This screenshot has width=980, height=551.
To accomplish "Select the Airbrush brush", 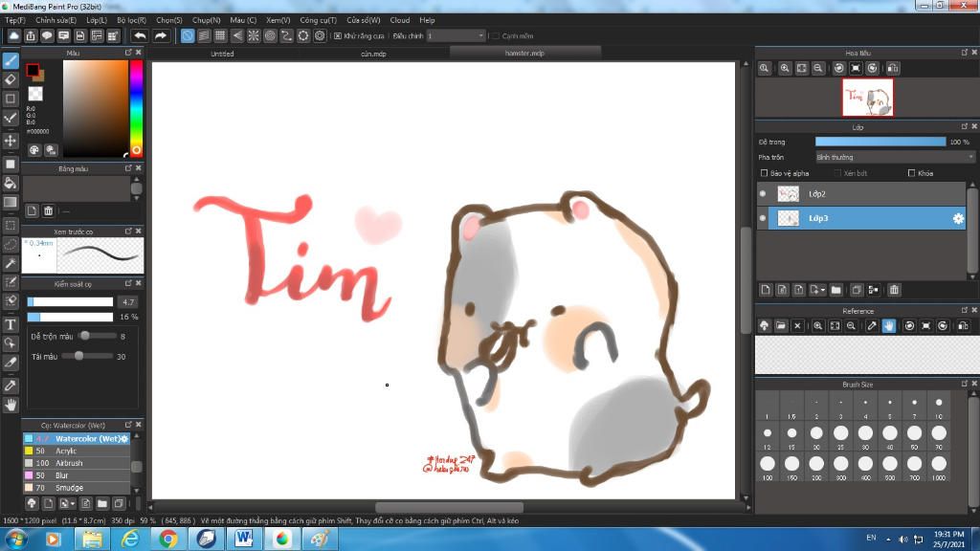I will (x=77, y=463).
